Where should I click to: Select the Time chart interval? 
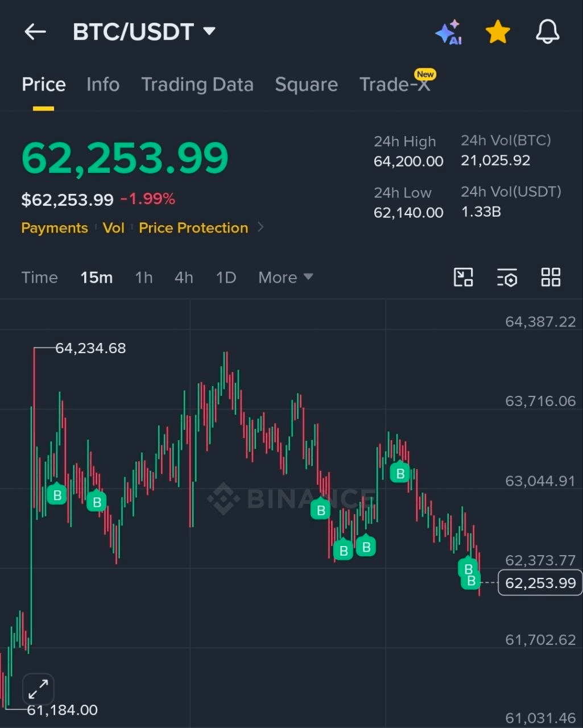click(39, 278)
